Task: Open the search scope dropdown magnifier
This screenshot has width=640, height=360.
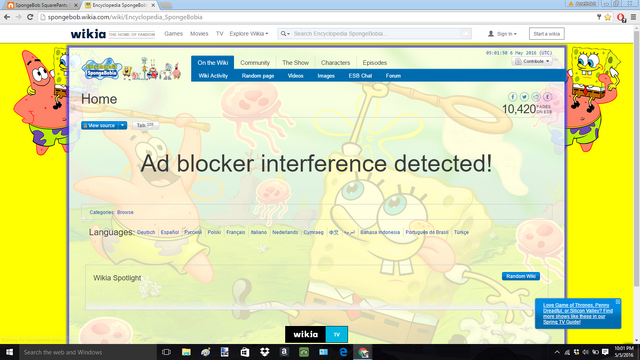Action: coord(284,33)
